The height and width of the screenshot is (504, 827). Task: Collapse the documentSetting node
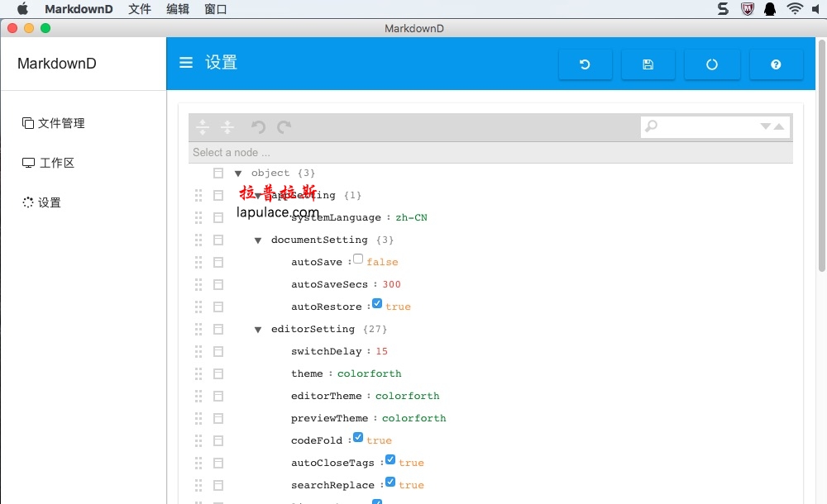(x=258, y=240)
